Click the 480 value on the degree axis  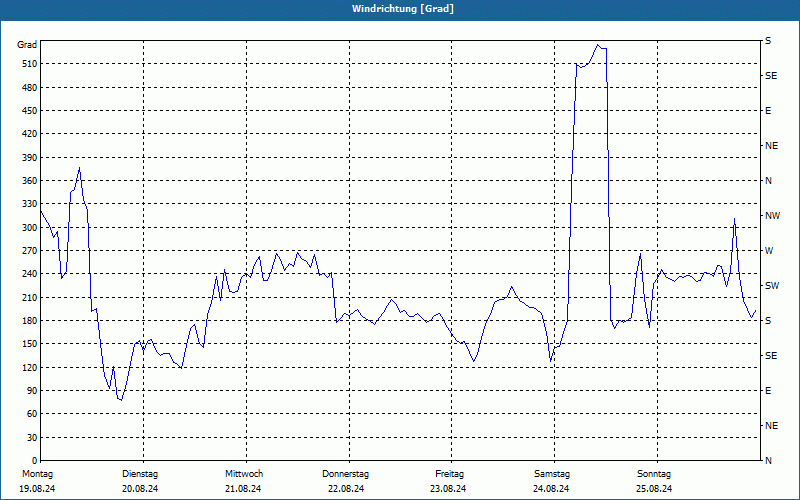click(30, 88)
